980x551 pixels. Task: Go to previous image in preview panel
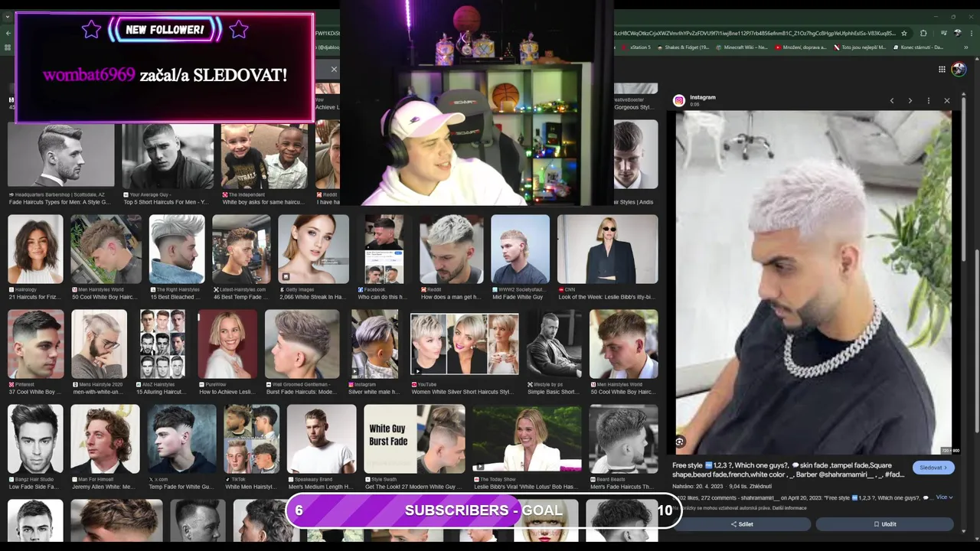click(891, 100)
